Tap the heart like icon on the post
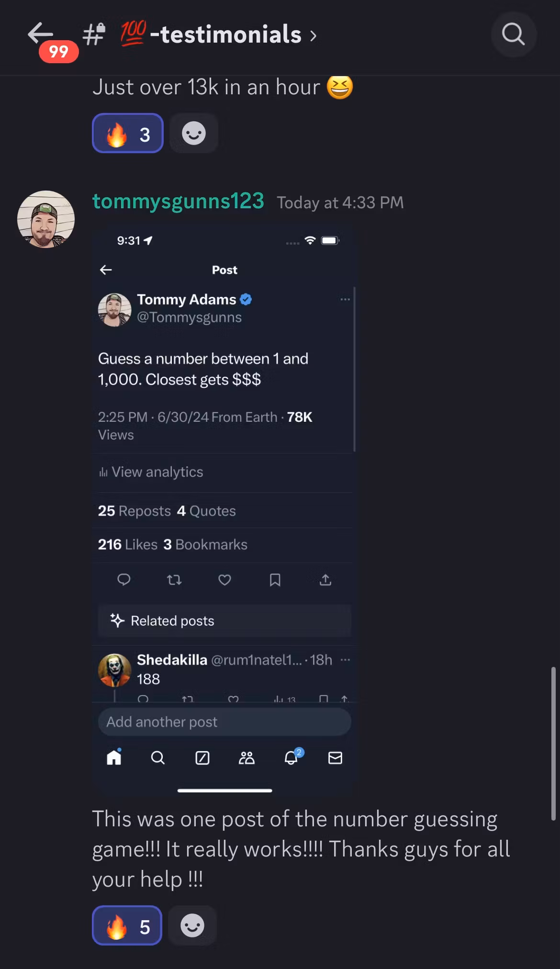This screenshot has width=560, height=969. pyautogui.click(x=224, y=580)
